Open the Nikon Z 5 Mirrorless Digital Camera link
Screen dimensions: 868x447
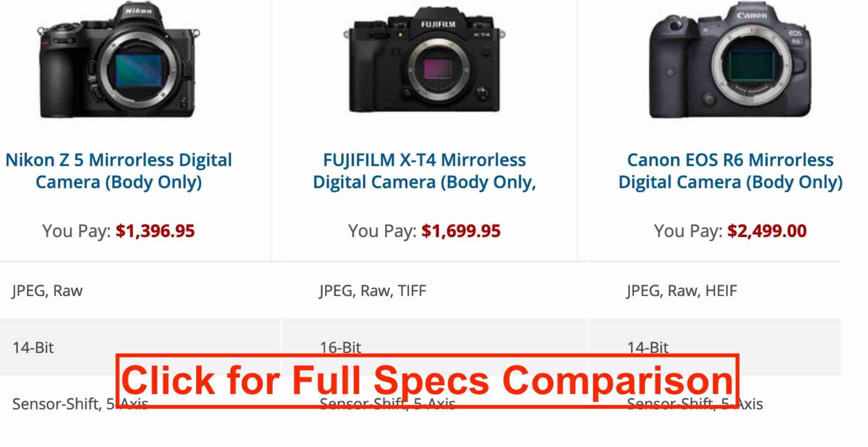pos(119,171)
